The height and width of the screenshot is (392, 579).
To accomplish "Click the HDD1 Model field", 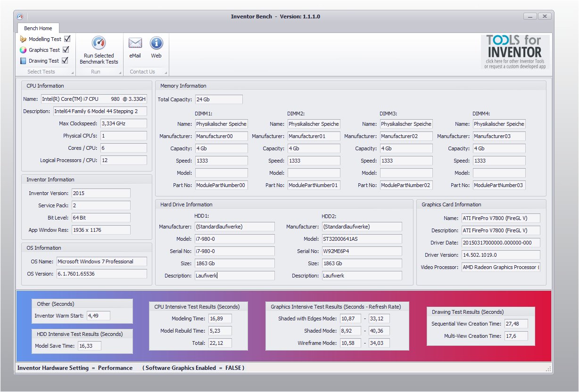I will tap(234, 239).
